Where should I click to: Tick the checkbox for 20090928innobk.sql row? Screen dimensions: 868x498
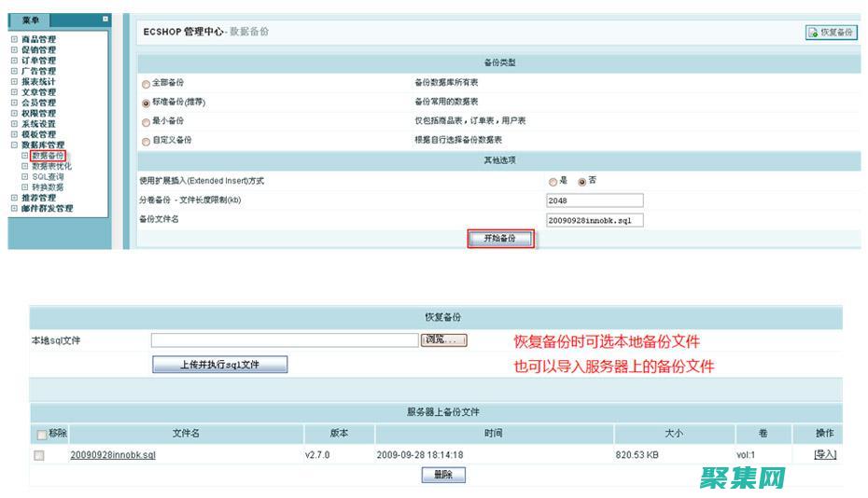[39, 455]
